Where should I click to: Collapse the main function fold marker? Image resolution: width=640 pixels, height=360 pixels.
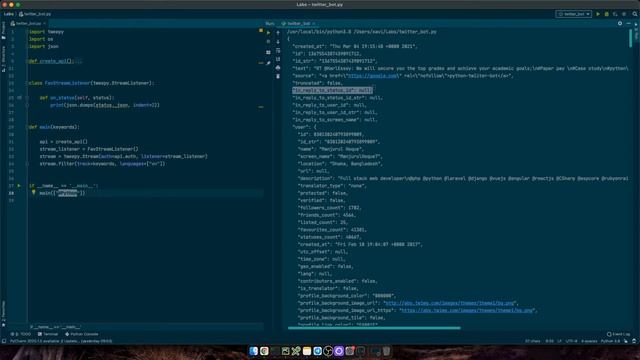[27, 127]
